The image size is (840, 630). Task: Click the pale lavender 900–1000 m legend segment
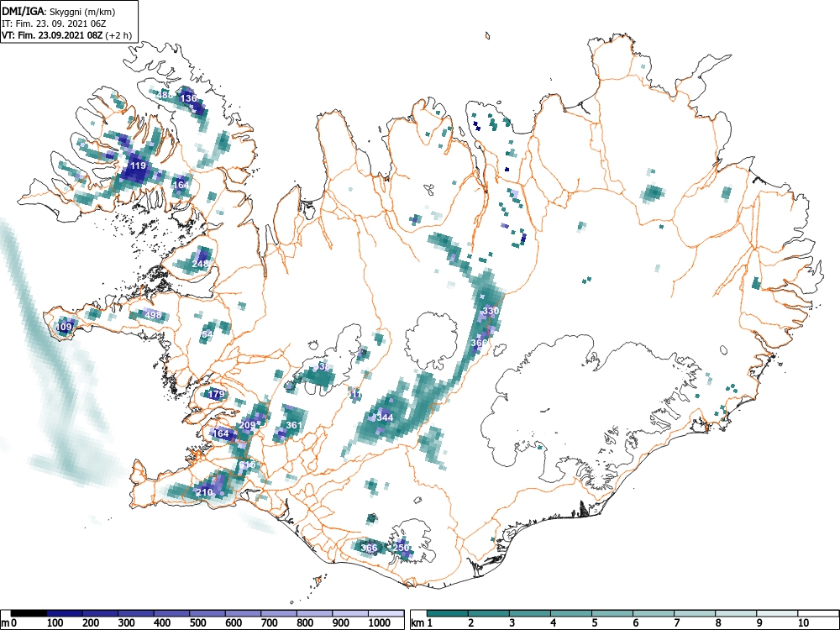(350, 613)
